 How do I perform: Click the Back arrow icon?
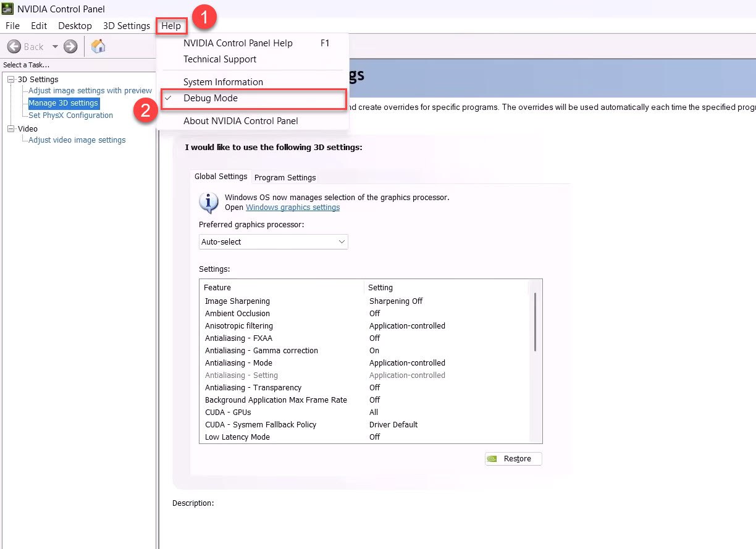click(x=14, y=46)
